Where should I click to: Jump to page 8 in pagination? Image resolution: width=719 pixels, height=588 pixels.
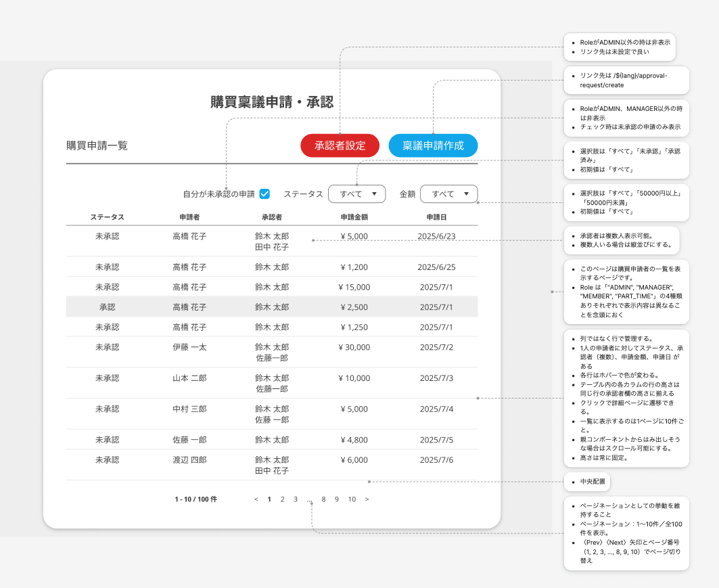(323, 499)
